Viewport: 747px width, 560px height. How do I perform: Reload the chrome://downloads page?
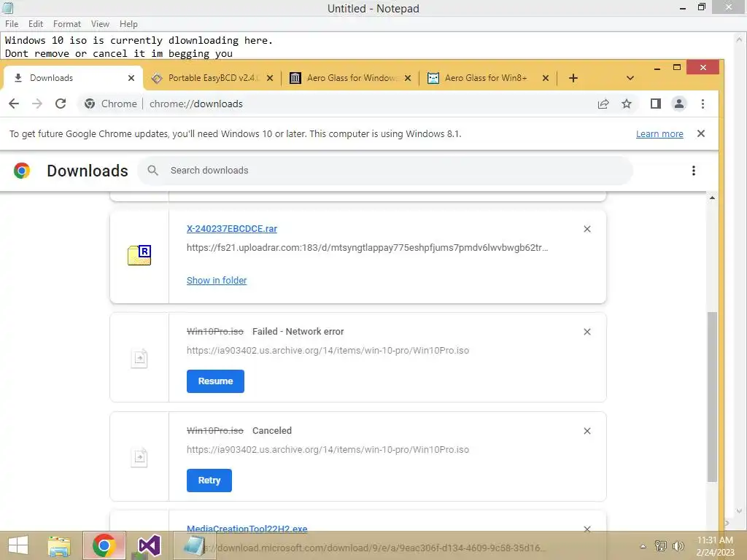(x=61, y=104)
